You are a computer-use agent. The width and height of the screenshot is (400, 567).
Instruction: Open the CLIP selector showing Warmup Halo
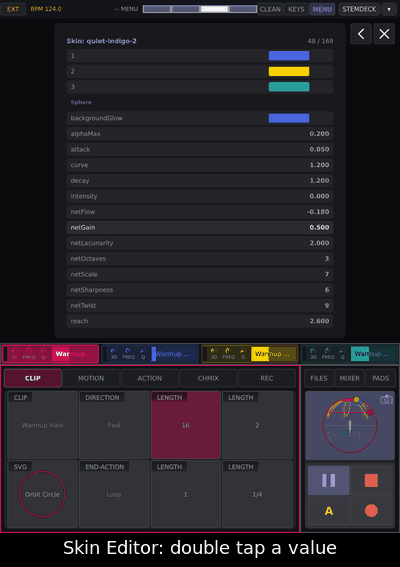pyautogui.click(x=42, y=425)
